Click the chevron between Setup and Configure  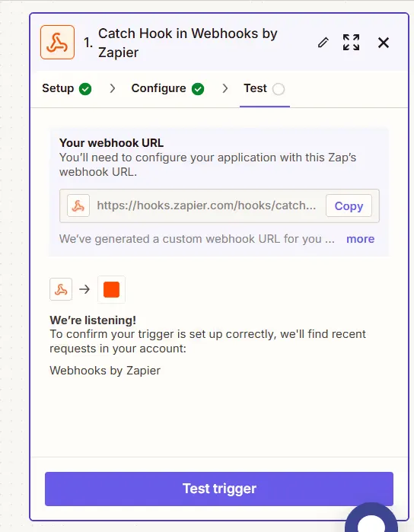coord(113,88)
